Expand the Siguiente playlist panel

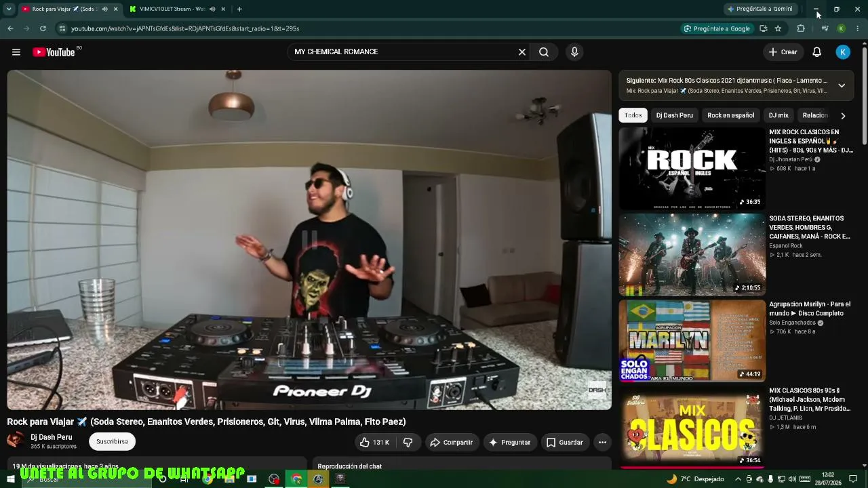click(x=842, y=85)
